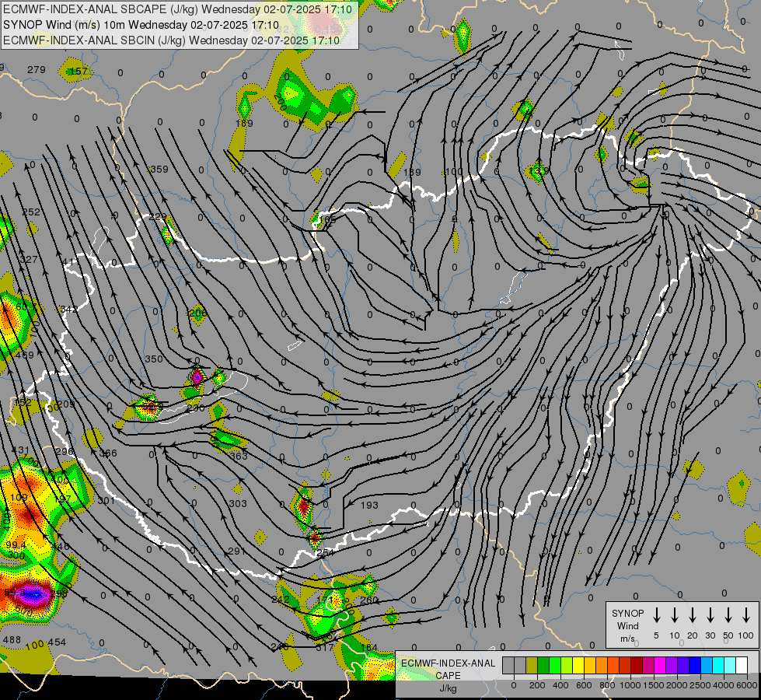Click the 342 value on the map
The image size is (761, 700).
point(69,309)
